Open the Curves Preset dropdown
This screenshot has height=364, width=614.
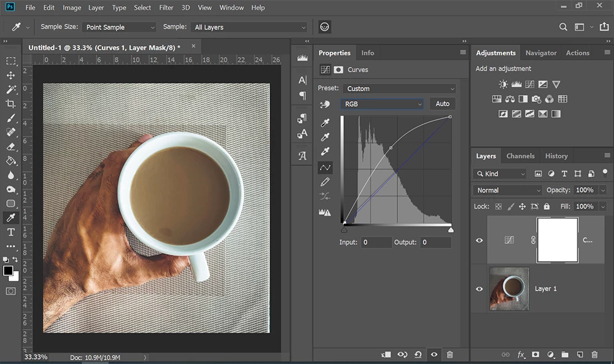pos(400,88)
